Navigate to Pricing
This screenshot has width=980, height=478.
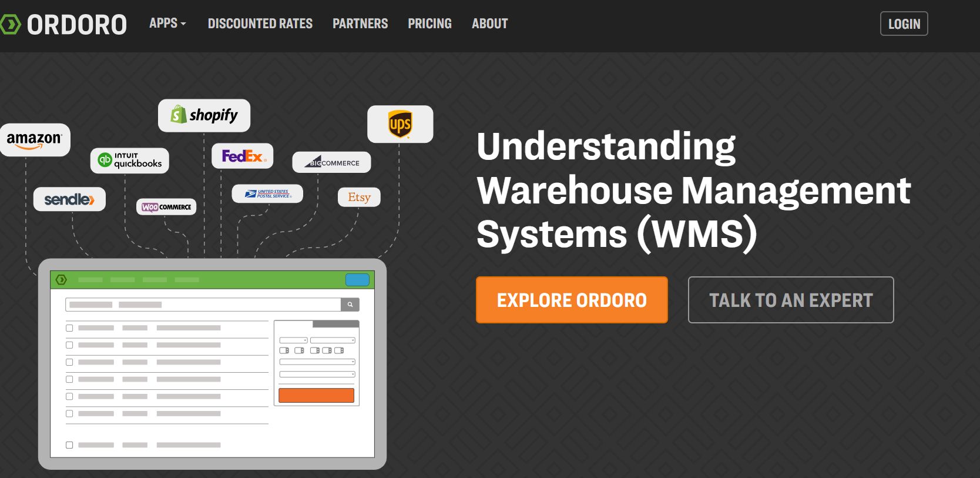[429, 24]
